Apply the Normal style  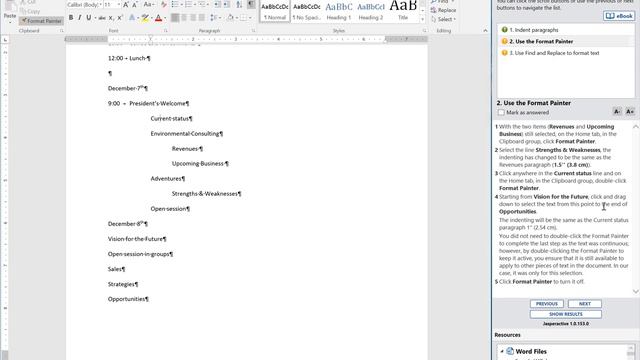(x=275, y=11)
